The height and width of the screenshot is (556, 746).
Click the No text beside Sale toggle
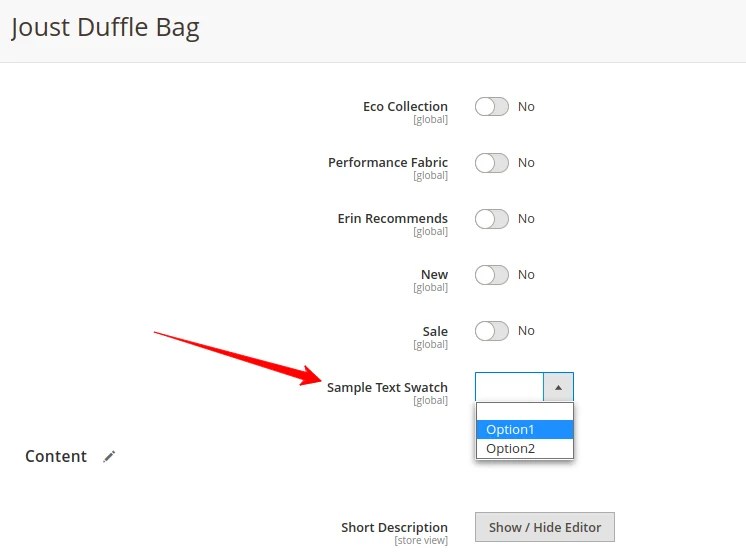(x=526, y=331)
